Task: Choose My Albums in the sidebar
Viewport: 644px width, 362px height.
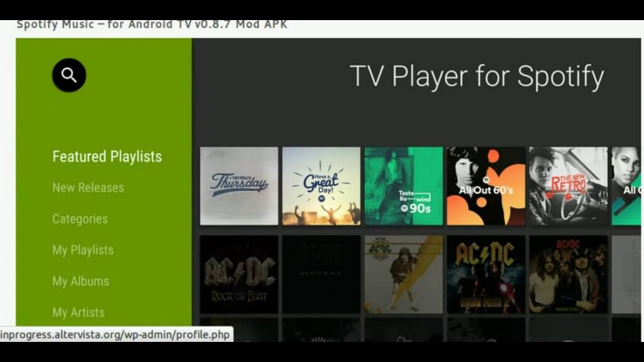Action: click(x=81, y=281)
